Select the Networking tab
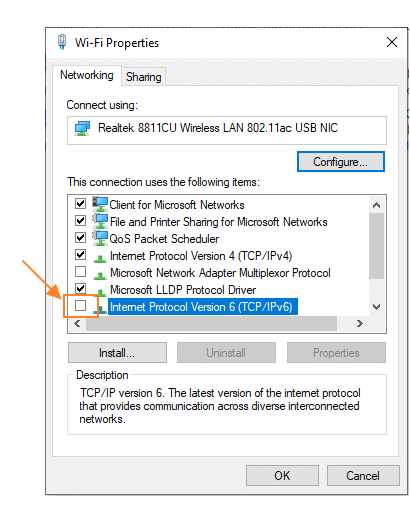Viewport: 410px width, 515px height. pyautogui.click(x=87, y=75)
